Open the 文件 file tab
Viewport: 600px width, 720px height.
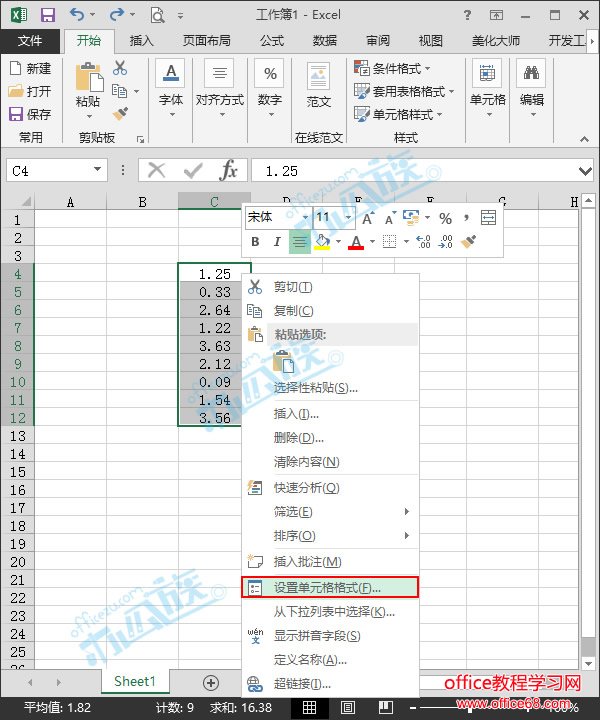[30, 41]
